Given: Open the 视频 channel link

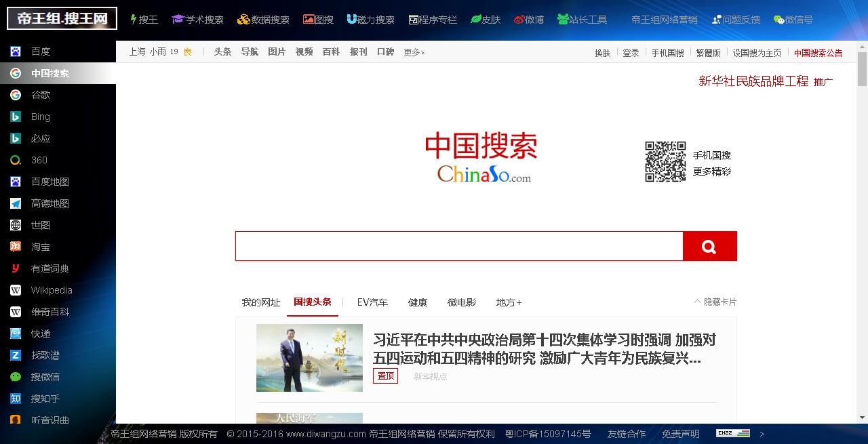Looking at the screenshot, I should pos(304,52).
